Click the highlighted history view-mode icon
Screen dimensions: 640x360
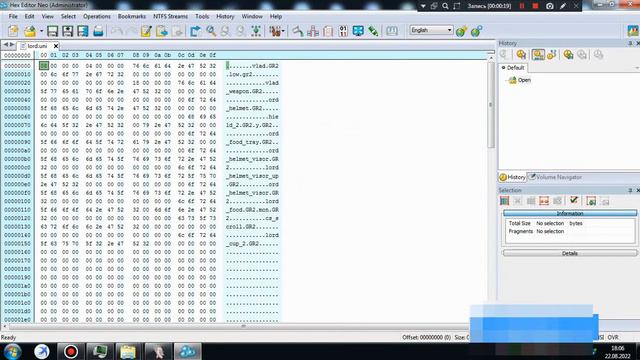pos(538,55)
